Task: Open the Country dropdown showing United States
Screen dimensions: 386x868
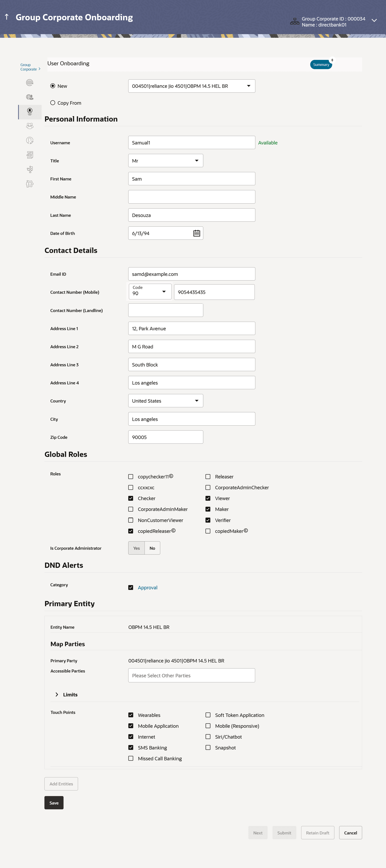Action: click(165, 401)
